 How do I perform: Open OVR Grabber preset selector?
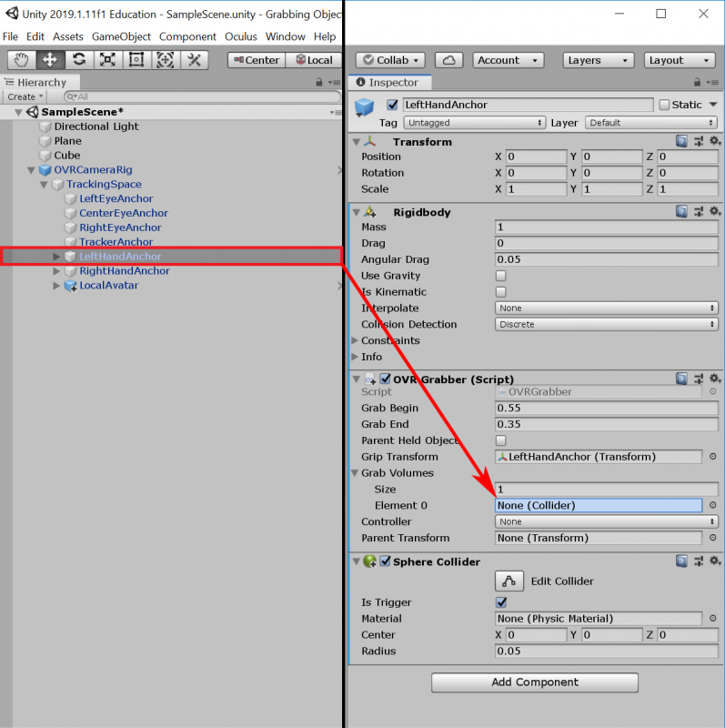(x=699, y=379)
